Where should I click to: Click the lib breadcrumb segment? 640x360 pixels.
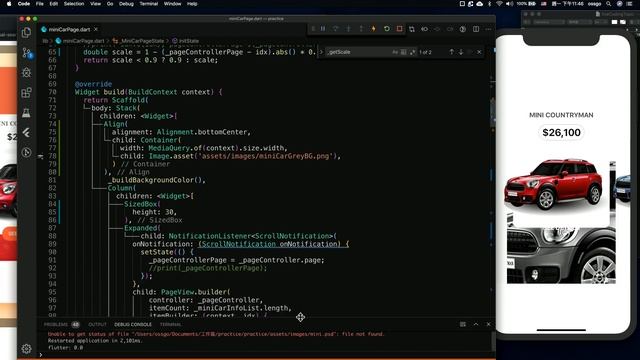(x=45, y=41)
